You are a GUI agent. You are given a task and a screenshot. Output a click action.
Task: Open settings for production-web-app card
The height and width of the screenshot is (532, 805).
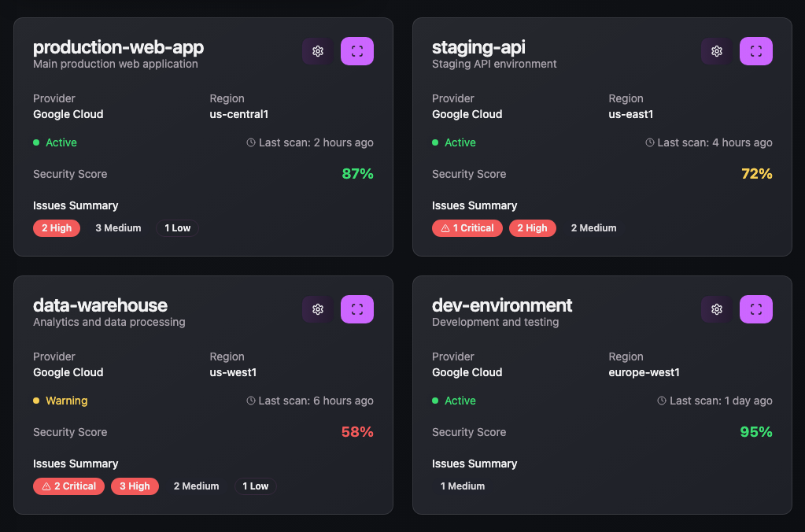click(316, 50)
